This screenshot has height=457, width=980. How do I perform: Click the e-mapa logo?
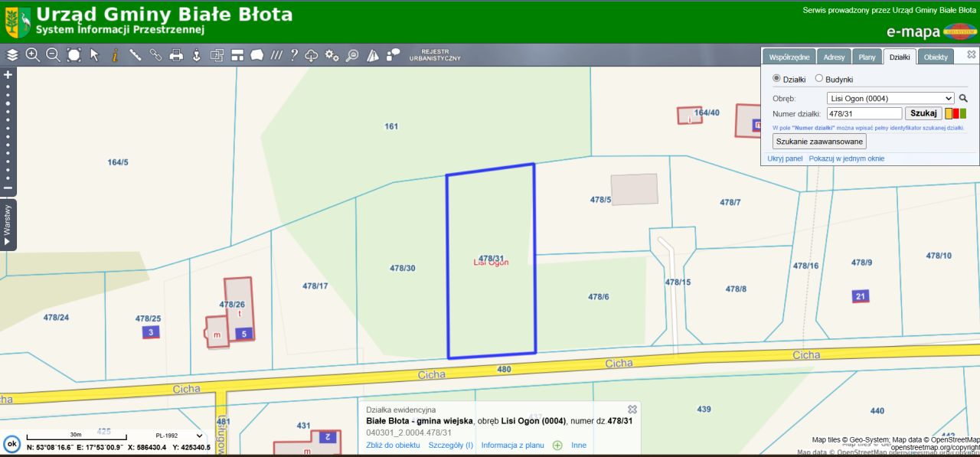[x=932, y=31]
